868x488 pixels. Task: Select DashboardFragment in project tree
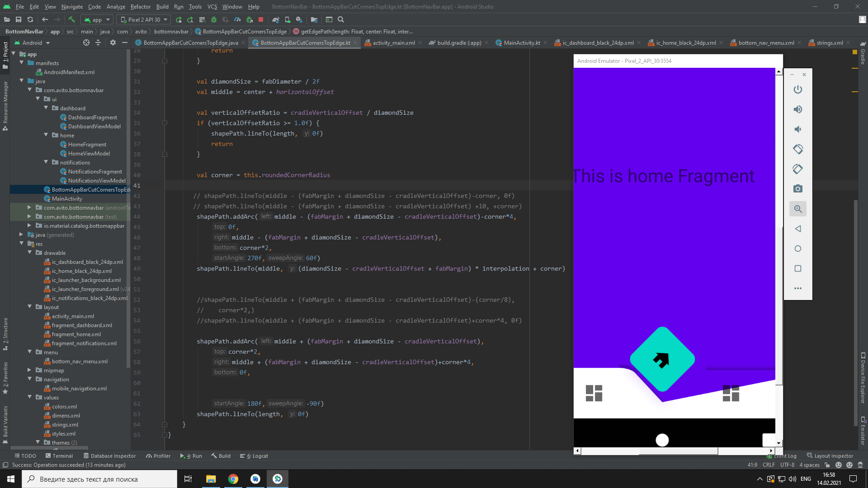click(92, 117)
